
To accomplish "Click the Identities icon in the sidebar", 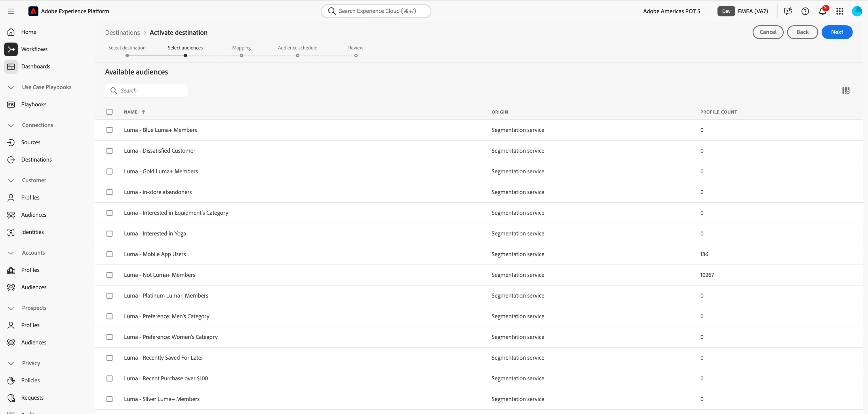I will click(11, 232).
